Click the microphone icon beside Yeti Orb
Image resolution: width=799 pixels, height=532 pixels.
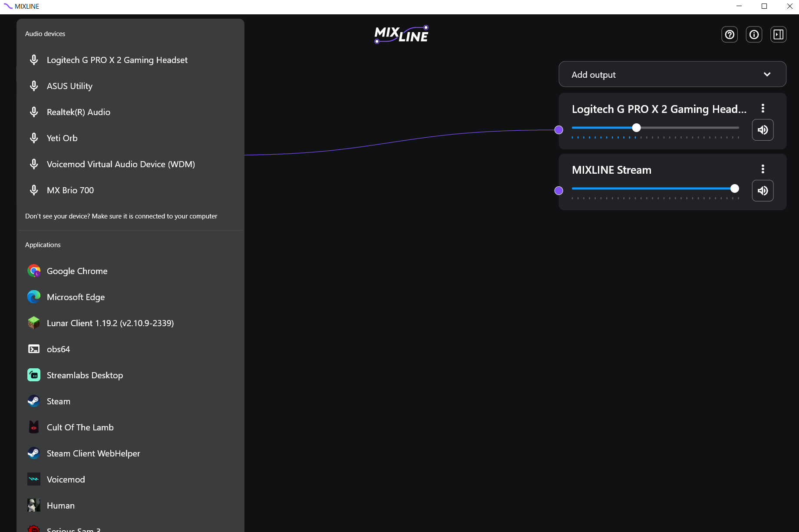click(x=34, y=138)
